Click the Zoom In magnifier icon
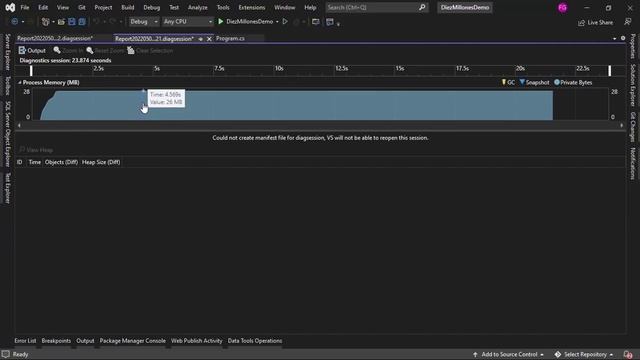 (x=57, y=50)
